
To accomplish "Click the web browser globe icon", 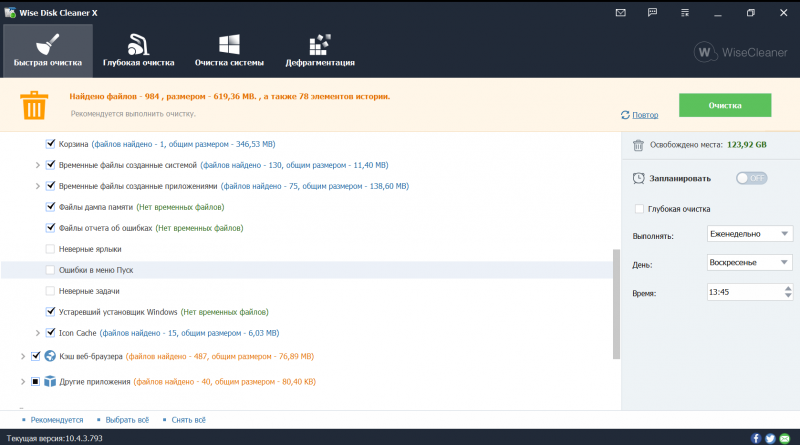I will pos(49,356).
